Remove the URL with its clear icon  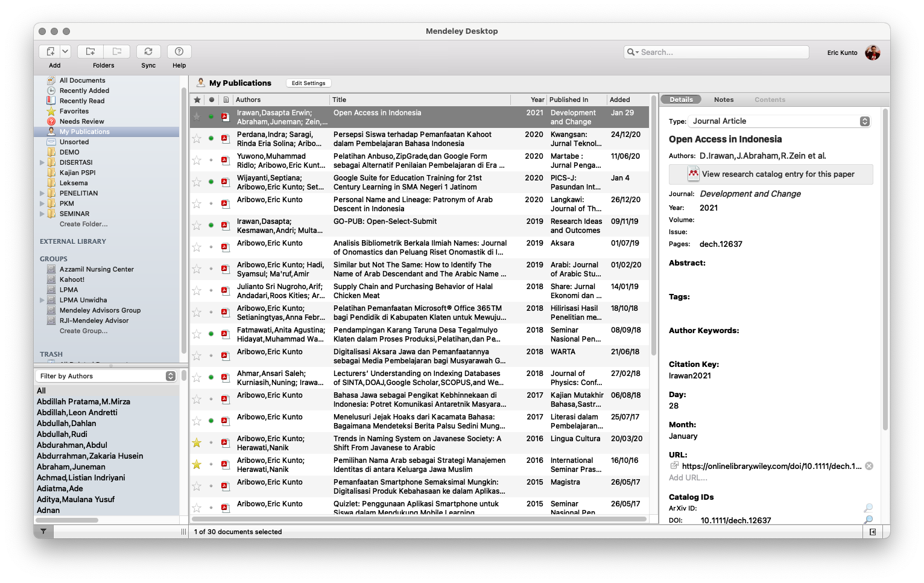[869, 466]
